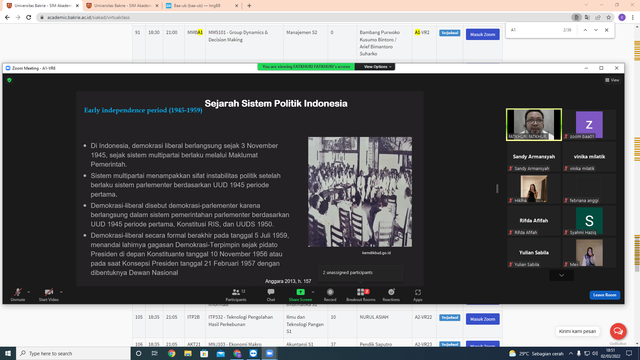The width and height of the screenshot is (640, 360).
Task: Select zoom baa01 participant tile
Action: pyautogui.click(x=589, y=124)
